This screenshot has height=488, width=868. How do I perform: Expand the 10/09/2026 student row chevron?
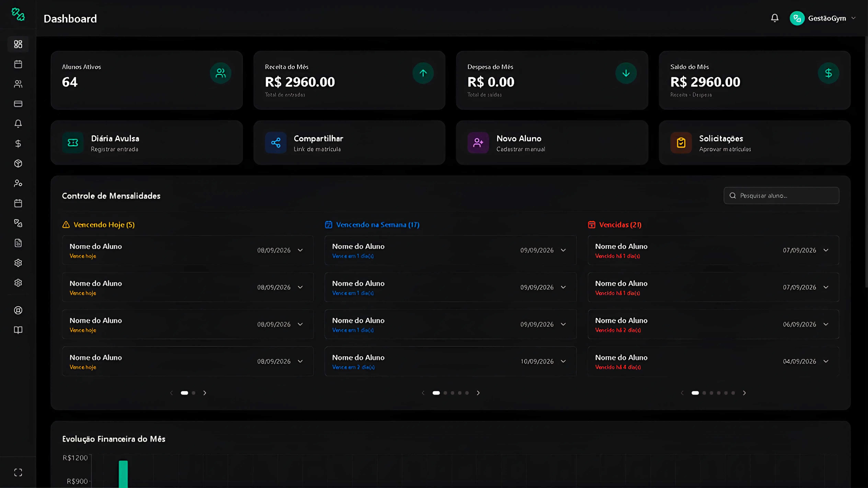[x=563, y=361]
